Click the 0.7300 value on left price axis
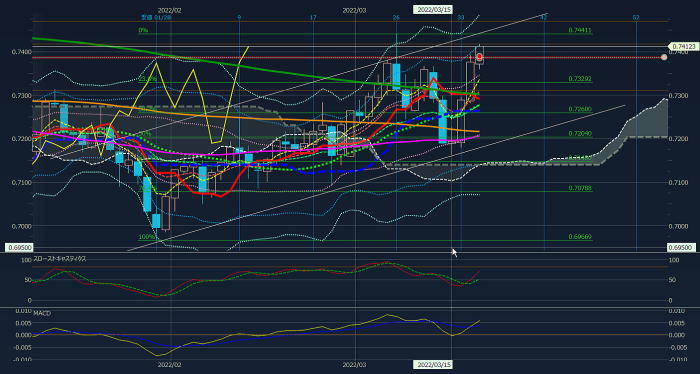Viewport: 700px width, 374px height. point(21,96)
